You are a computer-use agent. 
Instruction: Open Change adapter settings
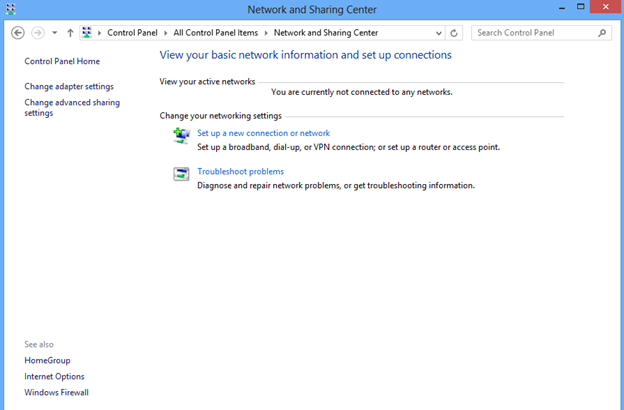click(69, 86)
